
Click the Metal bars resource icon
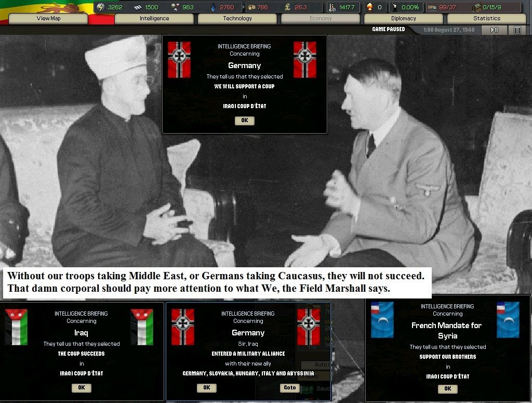(x=138, y=7)
